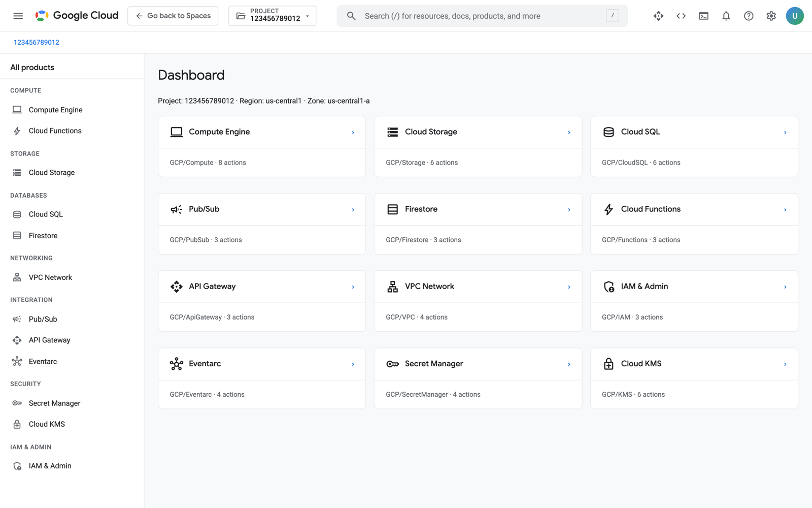Click the Pub/Sub card megaphone icon

point(176,209)
